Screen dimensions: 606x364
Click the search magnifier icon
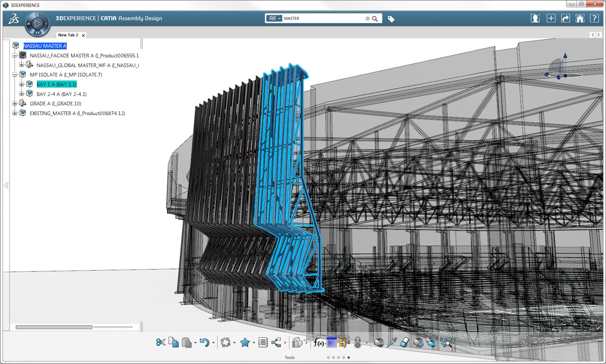tap(375, 19)
